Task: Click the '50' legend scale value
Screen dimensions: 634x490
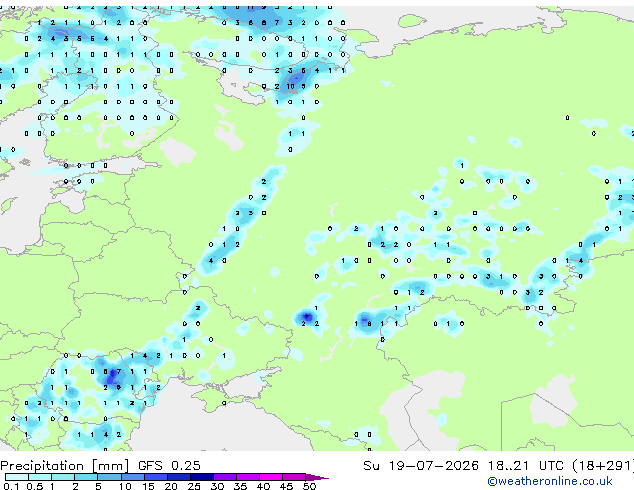Action: point(310,486)
